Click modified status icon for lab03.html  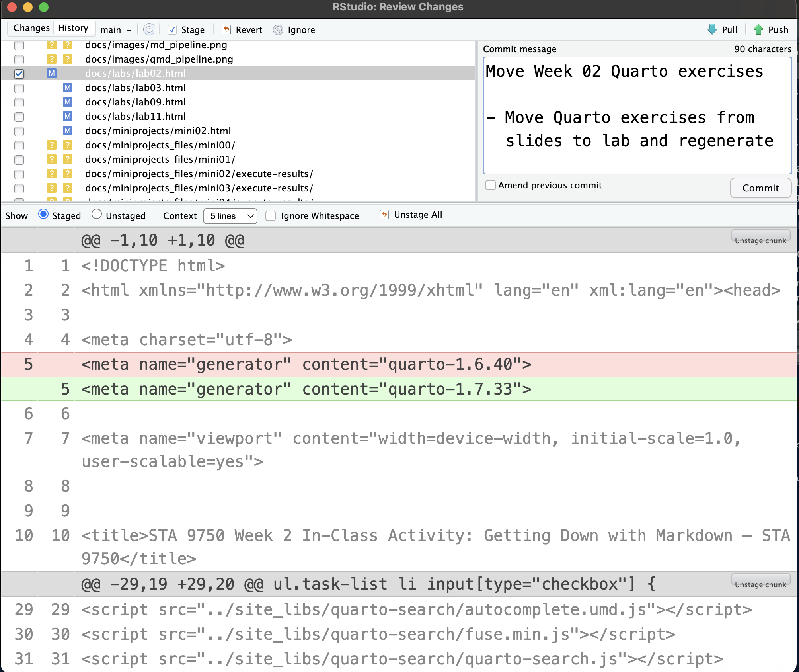[x=68, y=88]
